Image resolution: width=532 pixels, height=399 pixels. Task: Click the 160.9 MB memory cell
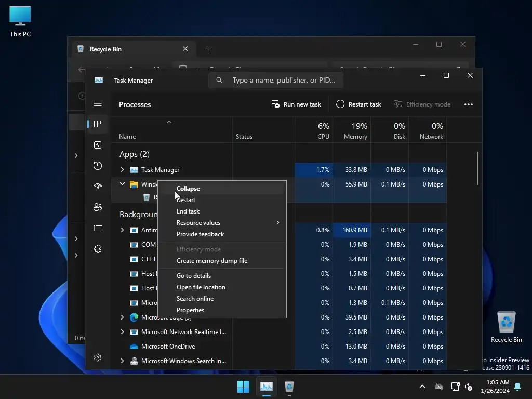tap(352, 230)
